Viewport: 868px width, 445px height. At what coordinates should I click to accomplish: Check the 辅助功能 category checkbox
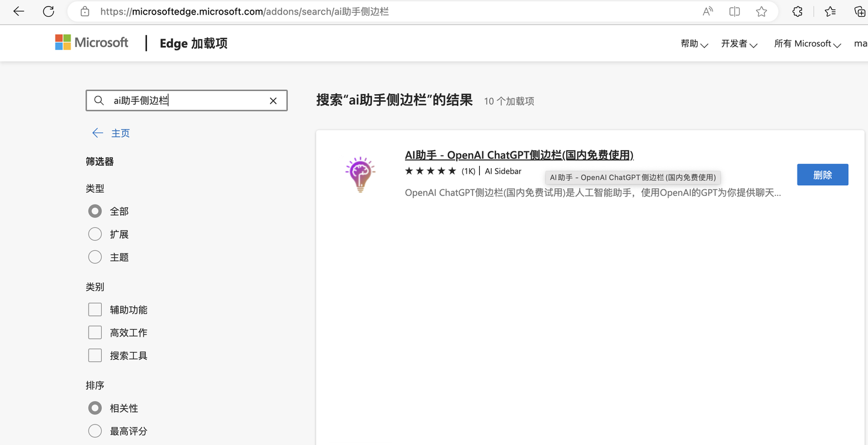pyautogui.click(x=95, y=309)
